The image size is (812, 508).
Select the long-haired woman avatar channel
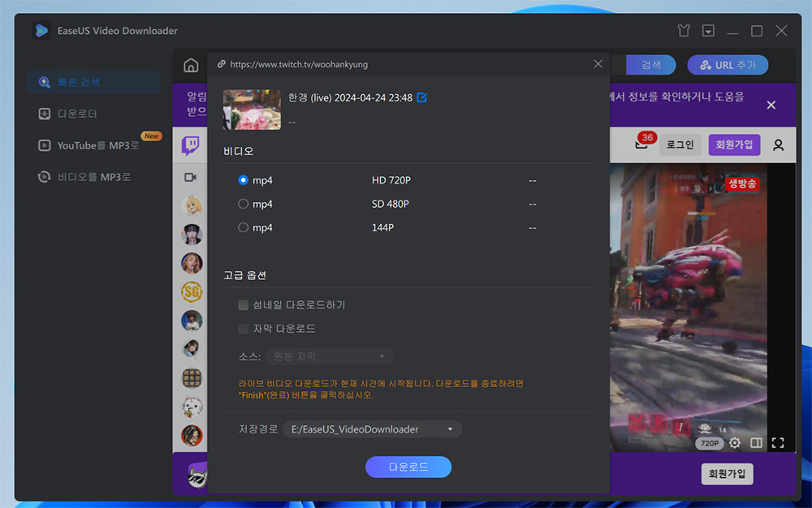point(192,263)
